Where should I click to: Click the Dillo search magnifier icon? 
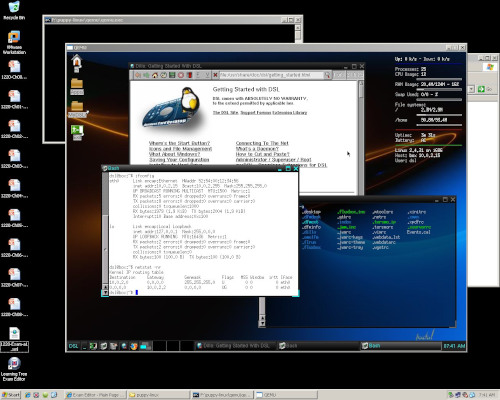pyautogui.click(x=327, y=75)
